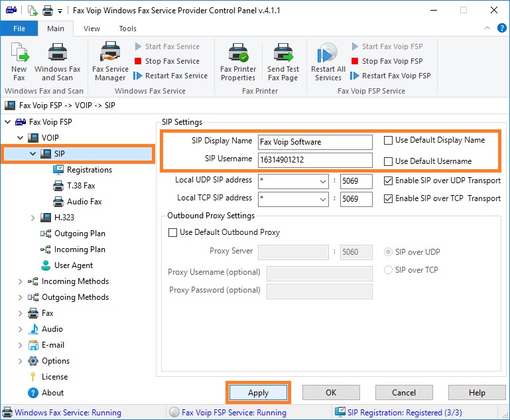Click the help question mark icon in ribbon corner
Viewport: 510px width, 420px height.
coord(501,28)
